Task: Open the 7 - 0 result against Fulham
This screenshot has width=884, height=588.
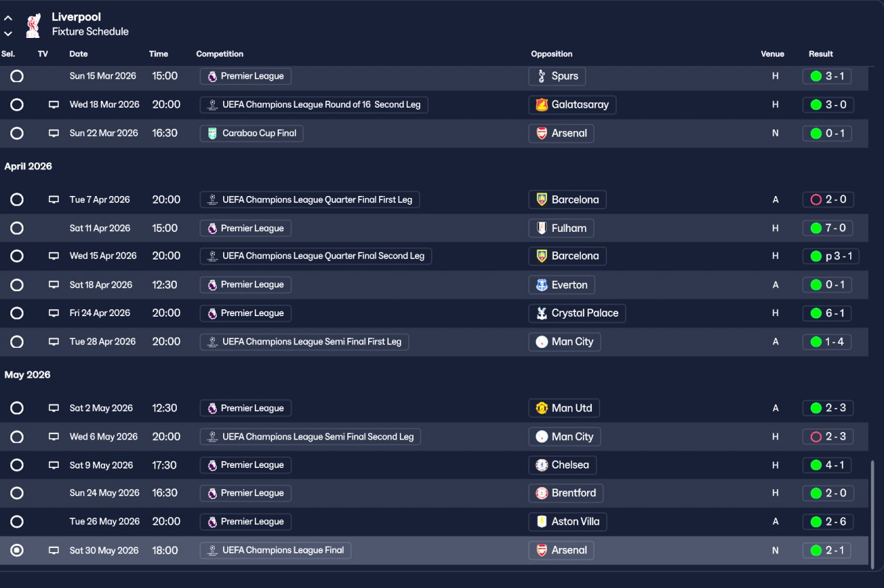Action: (x=827, y=228)
